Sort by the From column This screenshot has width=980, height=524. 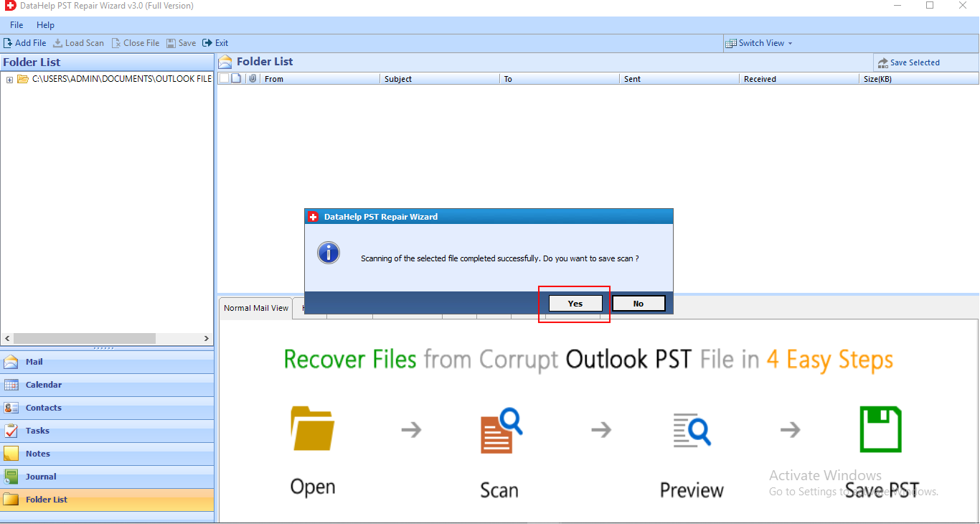319,79
